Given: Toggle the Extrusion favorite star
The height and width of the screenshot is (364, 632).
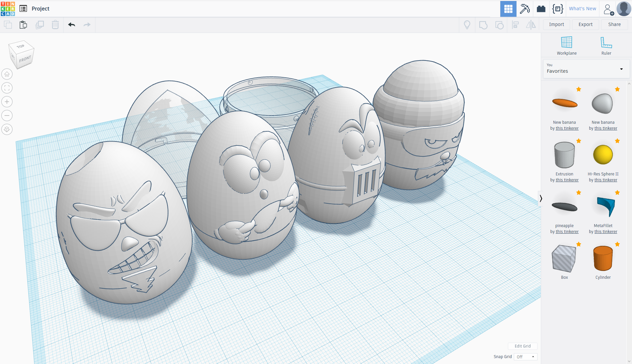Looking at the screenshot, I should (x=579, y=141).
